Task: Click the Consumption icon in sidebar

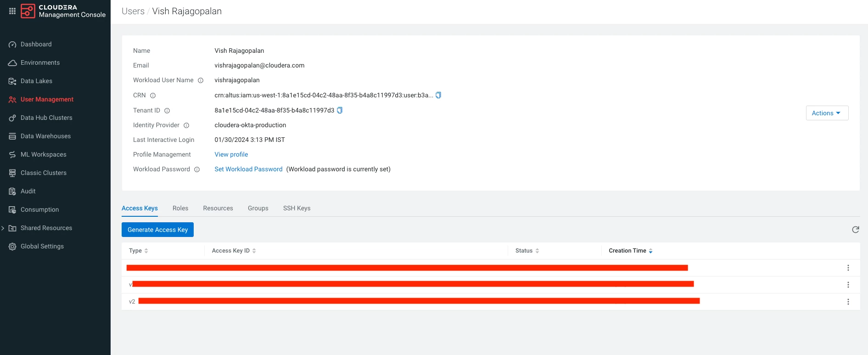Action: (x=12, y=210)
